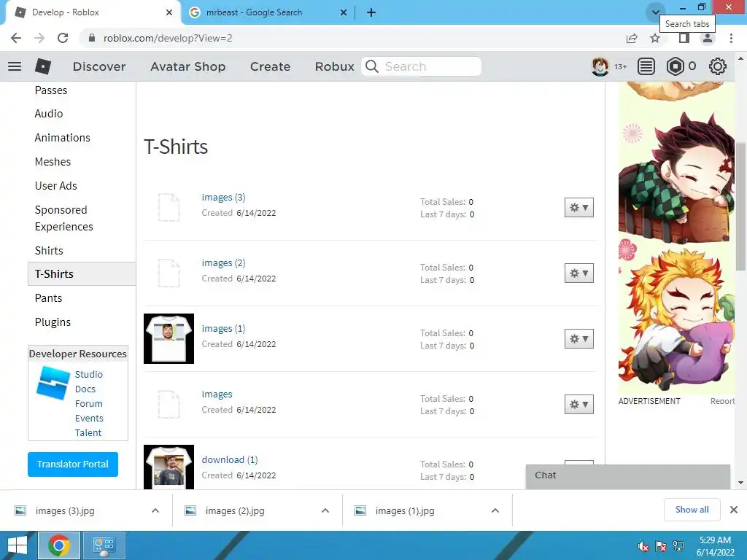Toggle the browser side panel icon
Image resolution: width=747 pixels, height=560 pixels.
coord(684,38)
